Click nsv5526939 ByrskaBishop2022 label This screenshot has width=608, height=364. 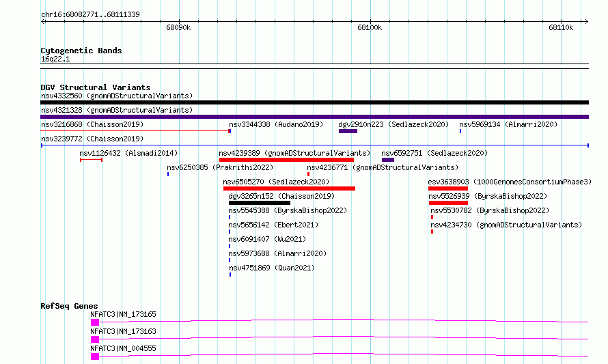tap(488, 196)
